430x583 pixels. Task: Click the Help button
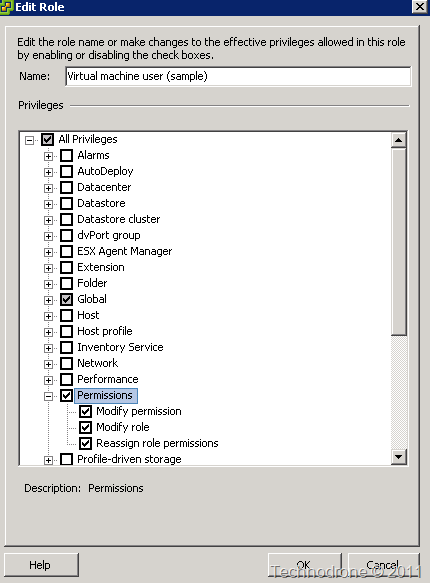point(41,565)
